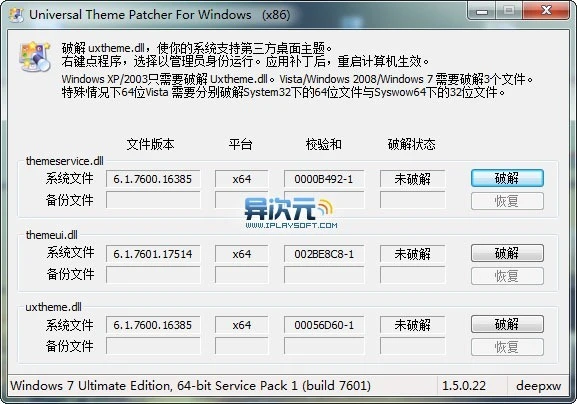Click the 校验和 column header
The image size is (577, 404).
[324, 144]
